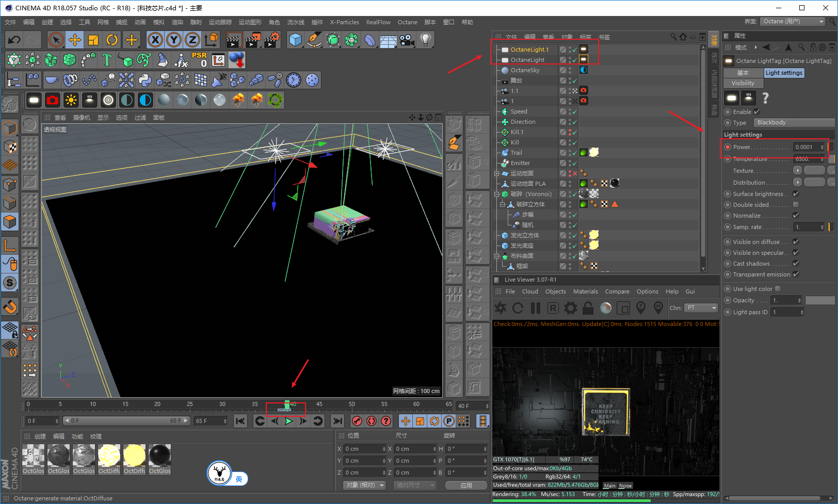Viewport: 838px width, 504px height.
Task: Enable the Double sided checkbox
Action: pyautogui.click(x=796, y=205)
